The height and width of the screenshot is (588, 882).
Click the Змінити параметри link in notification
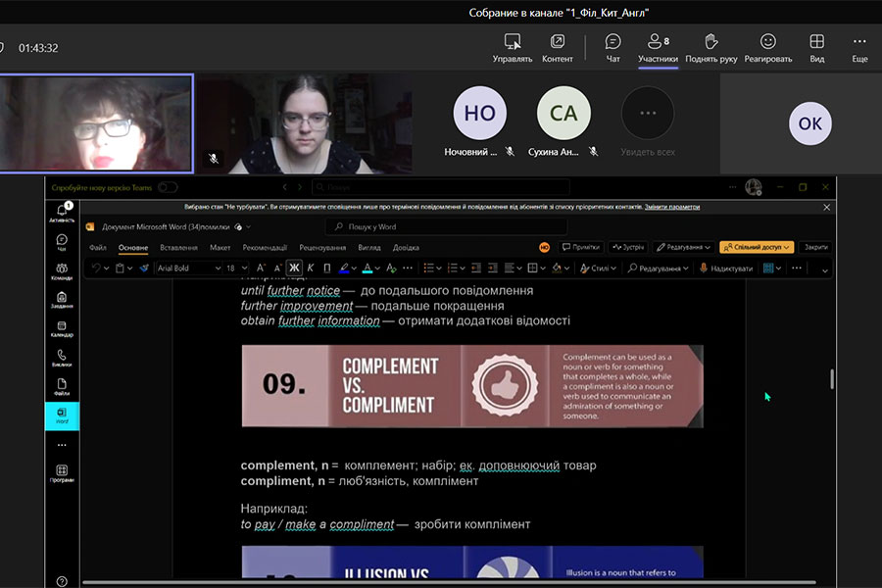click(x=672, y=207)
